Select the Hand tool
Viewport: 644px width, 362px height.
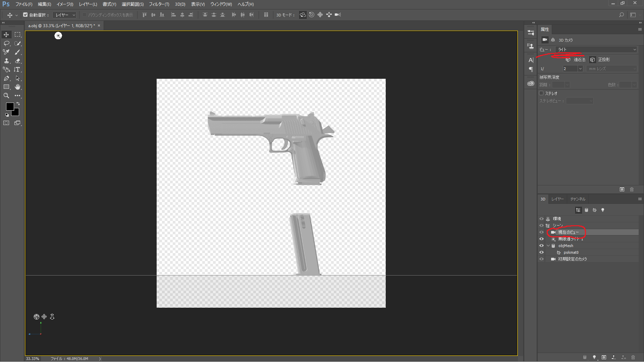18,87
